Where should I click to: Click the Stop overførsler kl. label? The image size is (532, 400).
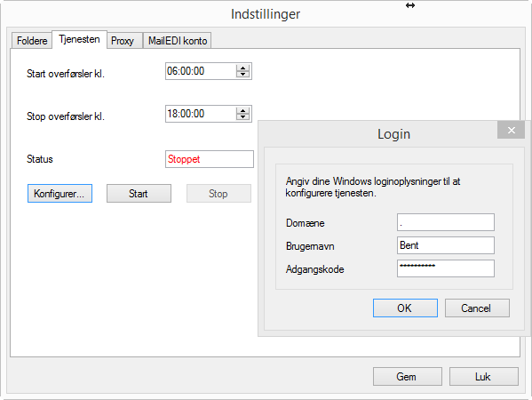pyautogui.click(x=66, y=116)
